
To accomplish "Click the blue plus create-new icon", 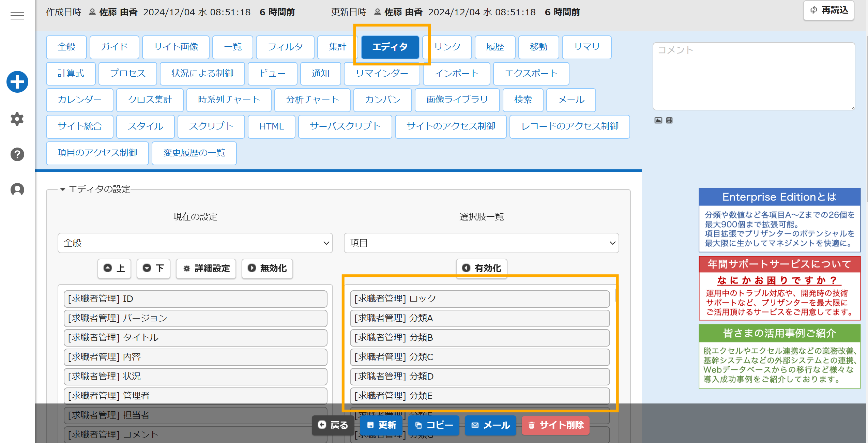I will pyautogui.click(x=17, y=82).
